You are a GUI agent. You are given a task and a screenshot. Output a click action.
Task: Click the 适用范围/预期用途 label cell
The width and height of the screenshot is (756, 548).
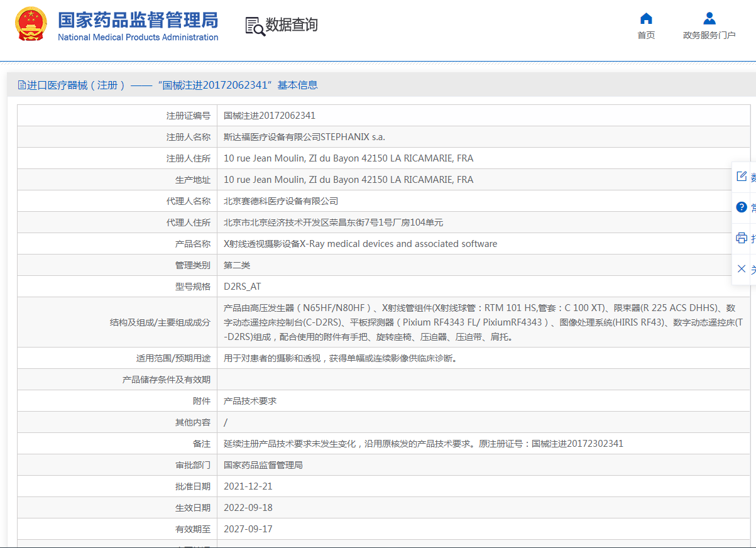(117, 358)
